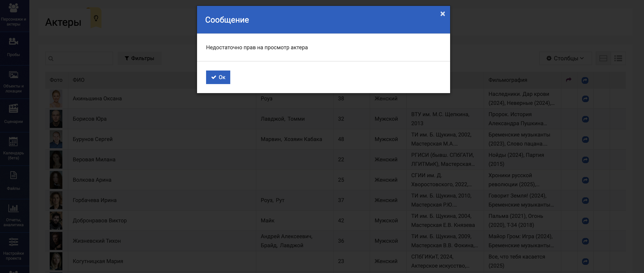
Task: Expand the Столбцы columns dropdown
Action: [566, 59]
